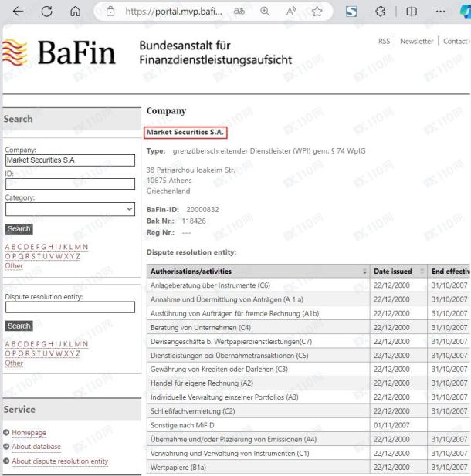Open site info lock icon

coord(110,12)
